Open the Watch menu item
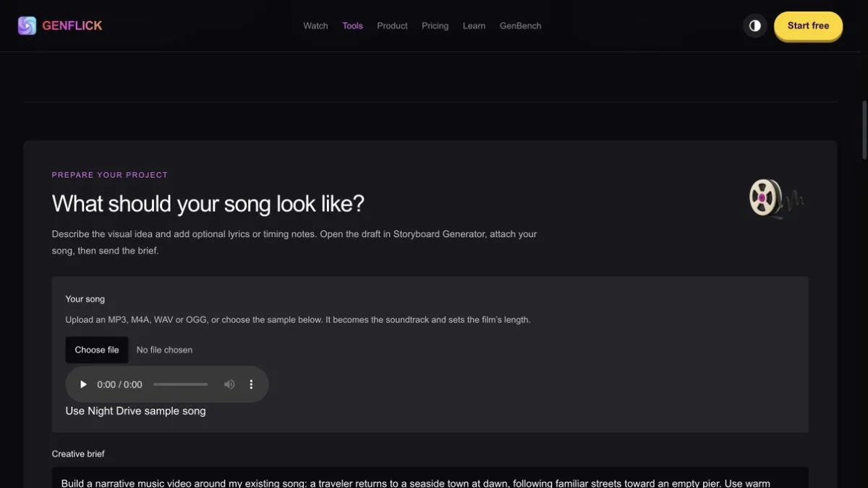The width and height of the screenshot is (868, 488). pyautogui.click(x=315, y=26)
